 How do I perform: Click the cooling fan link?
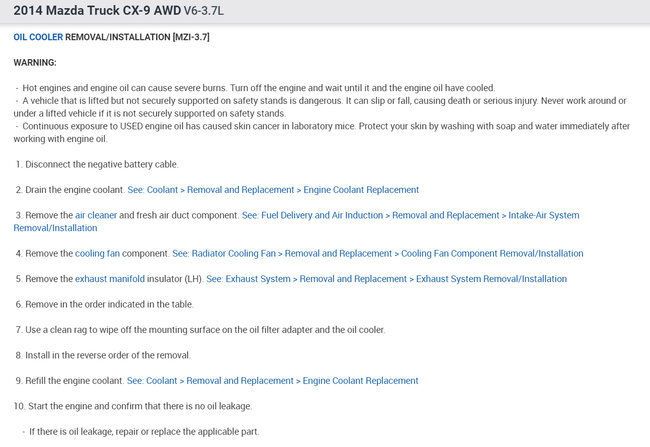pyautogui.click(x=103, y=254)
